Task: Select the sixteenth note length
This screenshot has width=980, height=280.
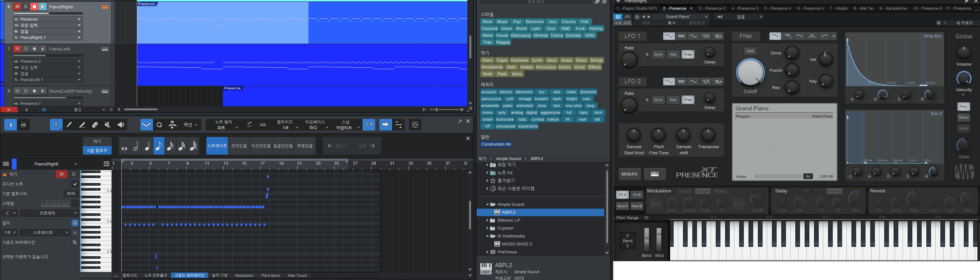Action: [170, 146]
